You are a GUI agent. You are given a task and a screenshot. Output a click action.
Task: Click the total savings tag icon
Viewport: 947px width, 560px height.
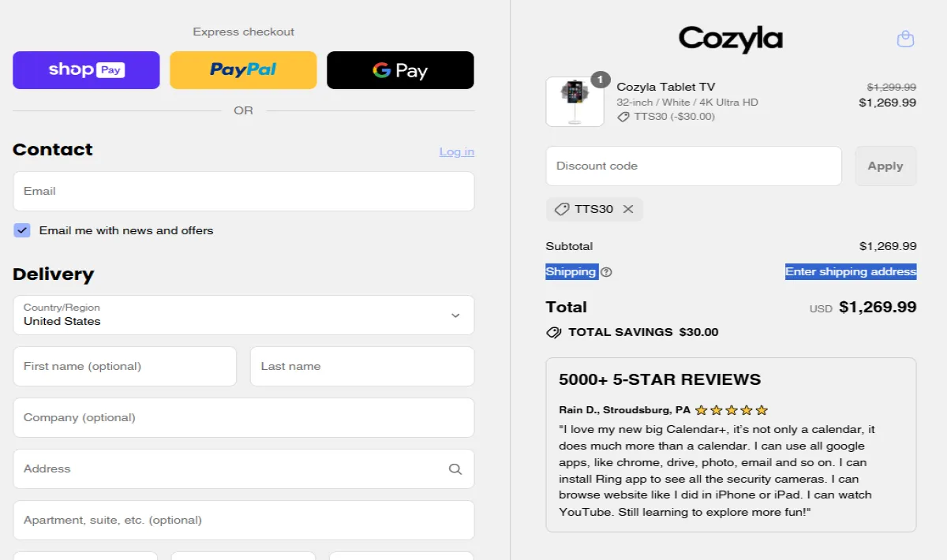click(x=554, y=332)
